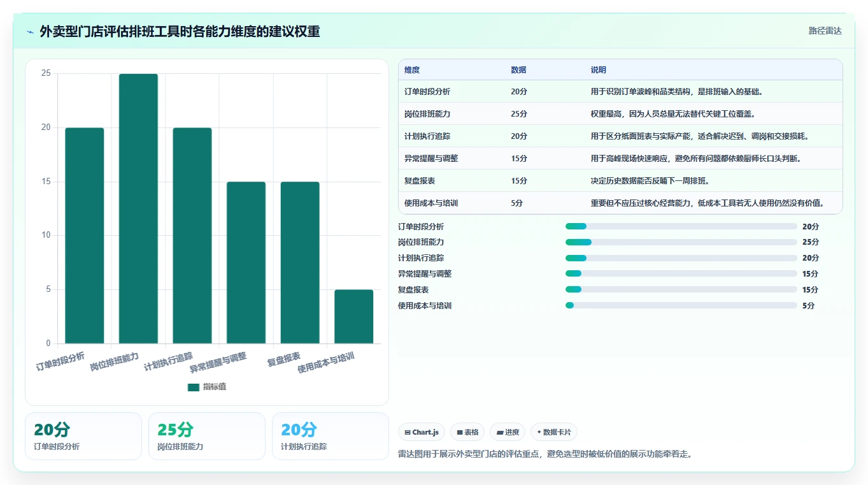868x485 pixels.
Task: Click the 复盘报表 progress bar
Action: [681, 289]
